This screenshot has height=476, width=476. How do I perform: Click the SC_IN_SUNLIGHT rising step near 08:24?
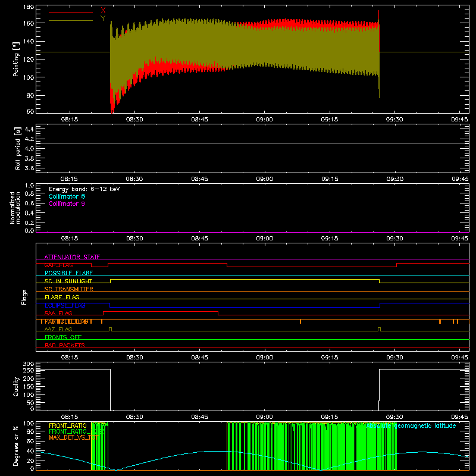click(x=110, y=281)
